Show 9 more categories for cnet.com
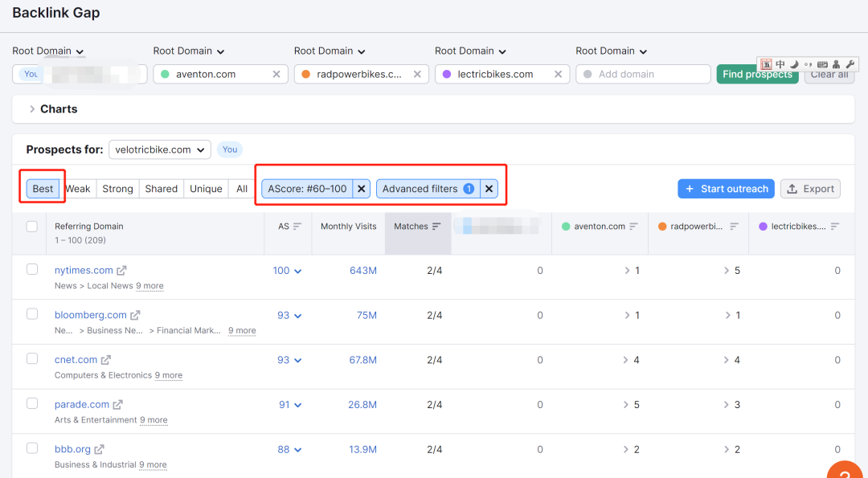This screenshot has height=478, width=868. [168, 375]
